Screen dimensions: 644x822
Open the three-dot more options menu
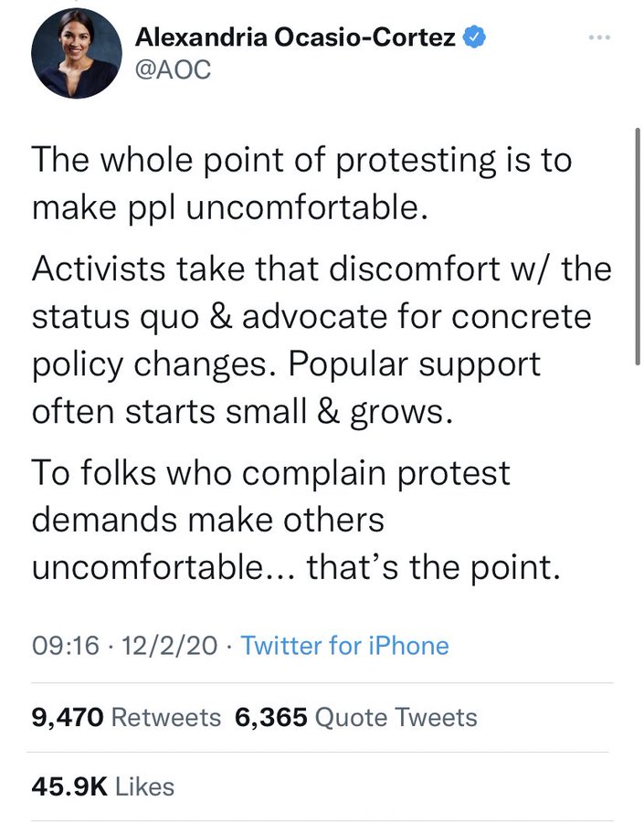[x=599, y=37]
